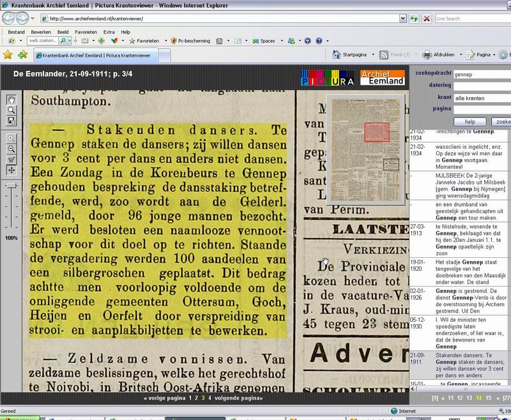Open result page 11 in pagination
Viewport: 511px width, 420px height.
pos(451,398)
